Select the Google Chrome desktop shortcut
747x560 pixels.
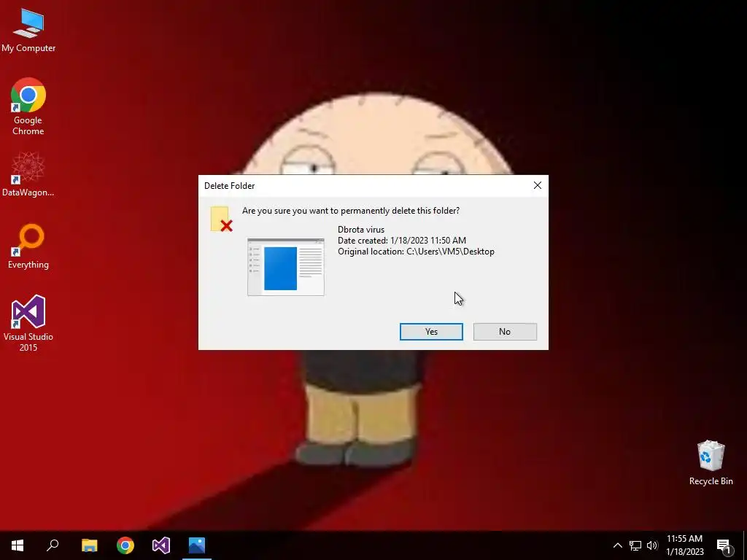coord(28,106)
